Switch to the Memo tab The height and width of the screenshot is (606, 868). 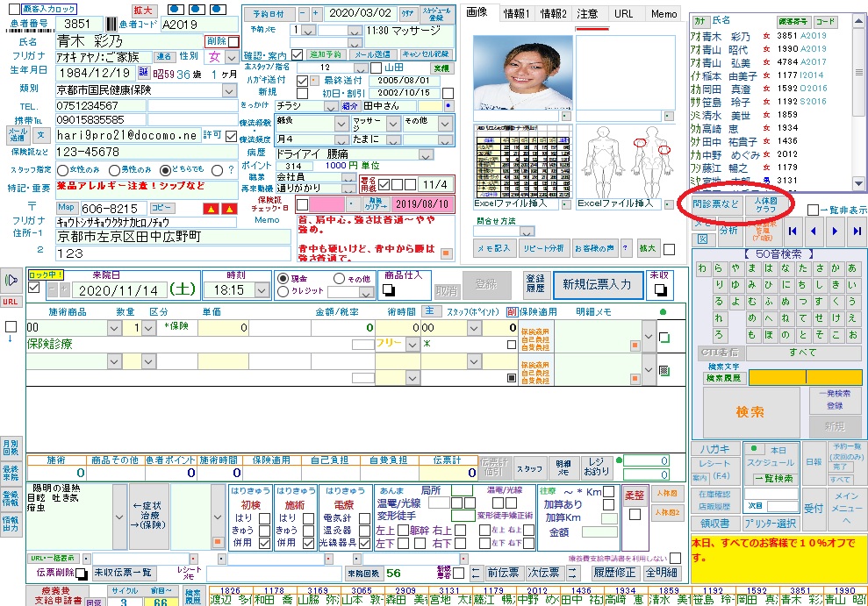[664, 14]
